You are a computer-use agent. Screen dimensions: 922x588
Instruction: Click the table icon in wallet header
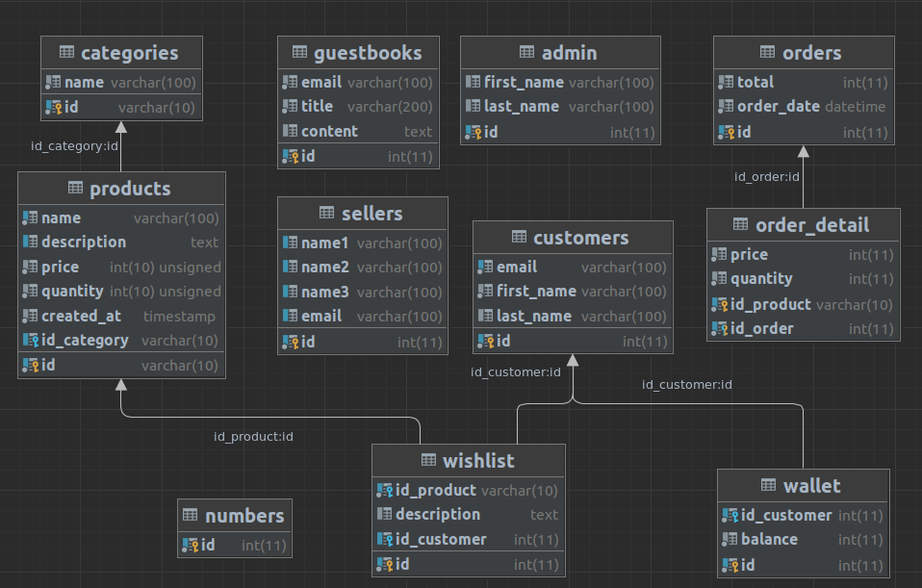[769, 485]
